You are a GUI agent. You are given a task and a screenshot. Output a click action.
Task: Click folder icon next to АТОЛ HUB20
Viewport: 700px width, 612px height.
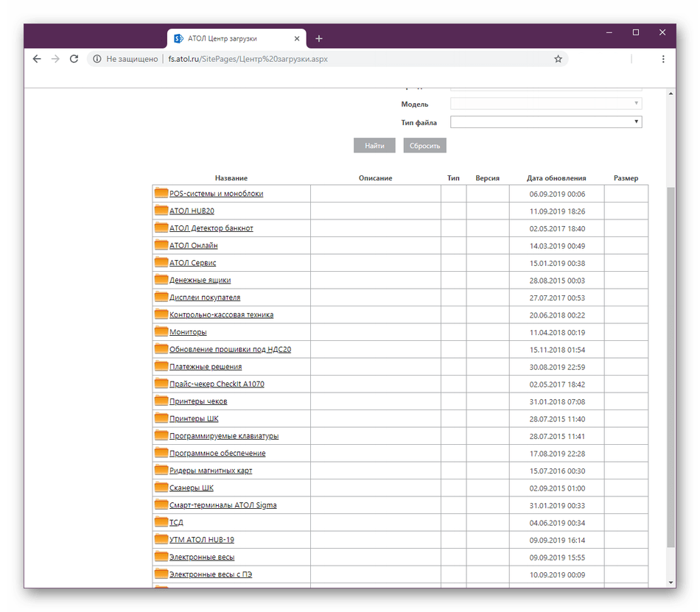point(161,210)
